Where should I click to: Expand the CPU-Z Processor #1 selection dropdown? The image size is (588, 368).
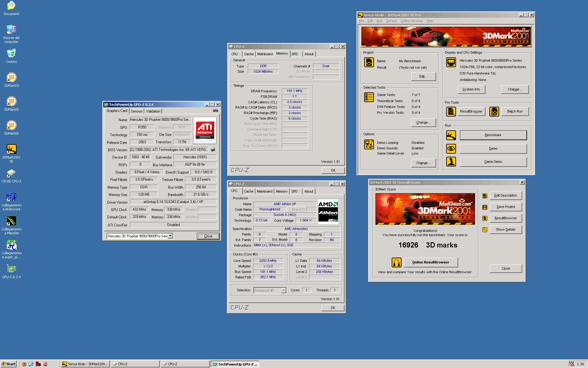click(284, 290)
